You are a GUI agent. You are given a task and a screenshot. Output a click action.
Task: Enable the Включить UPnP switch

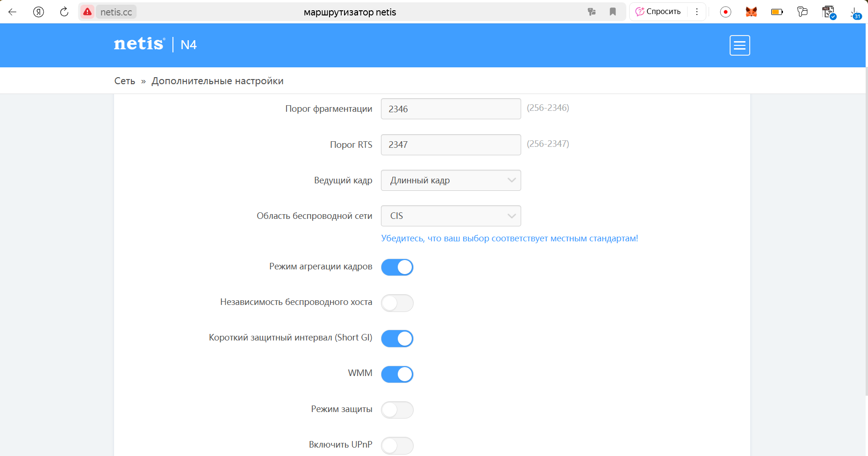click(397, 445)
